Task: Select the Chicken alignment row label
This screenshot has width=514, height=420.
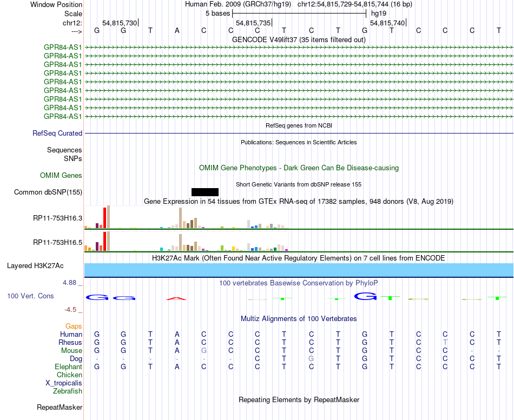Action: 69,375
